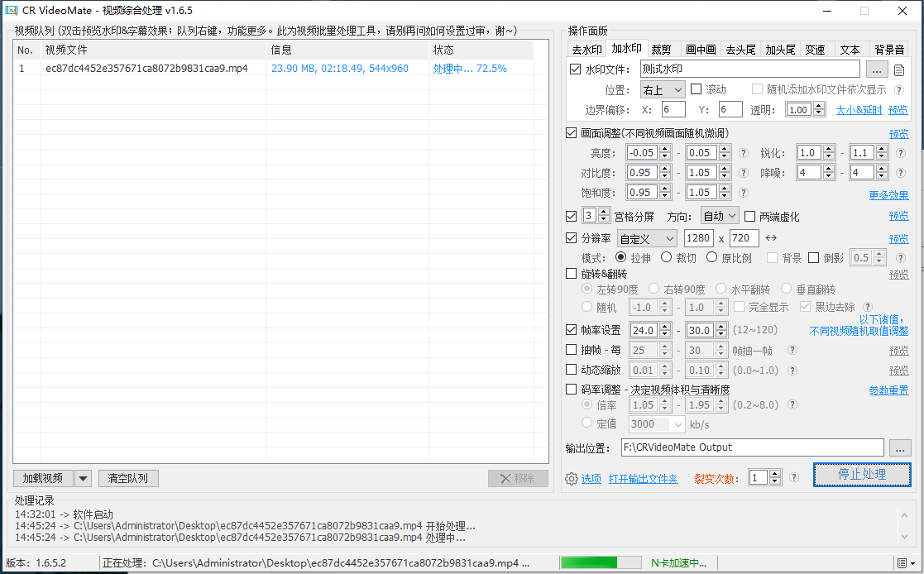Viewport: 924px width, 574px height.
Task: Toggle the 画面调整 checkbox
Action: tap(571, 133)
